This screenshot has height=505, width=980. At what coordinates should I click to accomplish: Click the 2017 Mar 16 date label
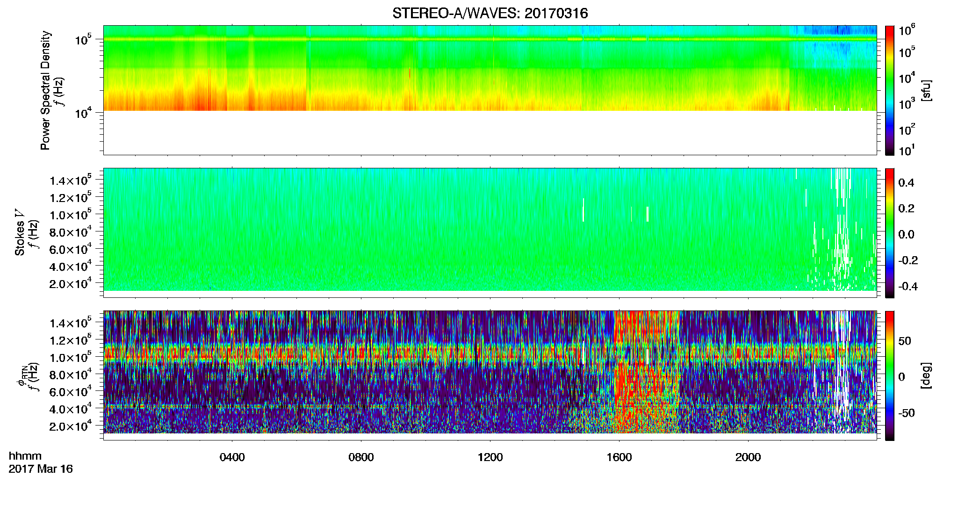click(41, 469)
